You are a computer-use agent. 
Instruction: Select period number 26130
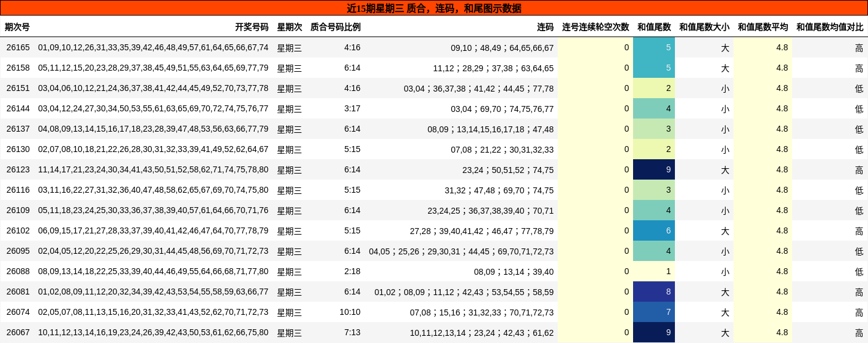click(18, 149)
